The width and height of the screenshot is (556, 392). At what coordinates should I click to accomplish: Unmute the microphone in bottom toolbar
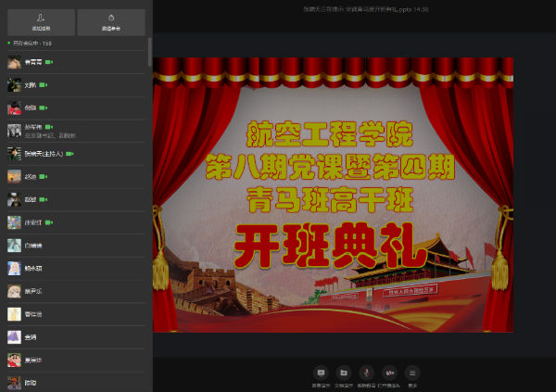tap(366, 372)
